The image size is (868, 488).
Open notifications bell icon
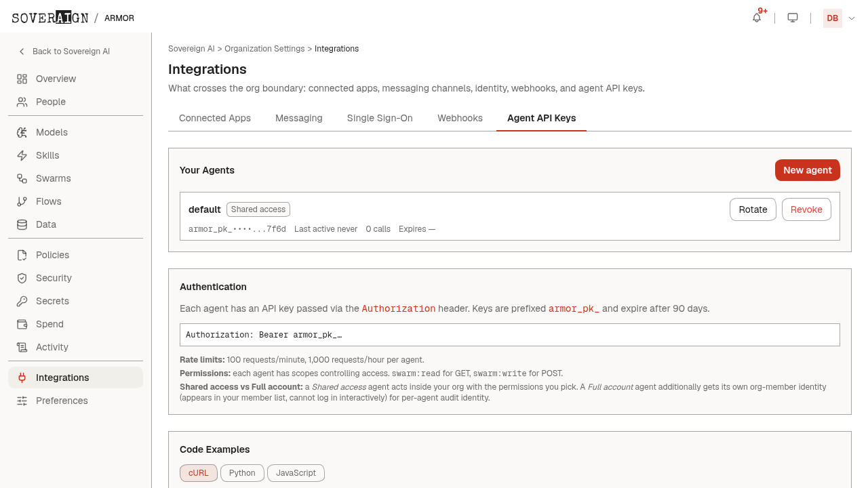pos(757,18)
